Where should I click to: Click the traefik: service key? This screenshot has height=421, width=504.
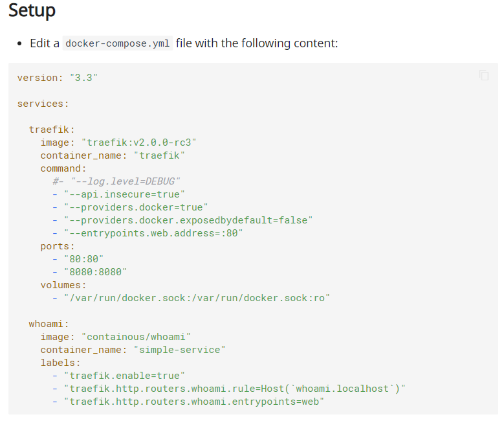(52, 130)
